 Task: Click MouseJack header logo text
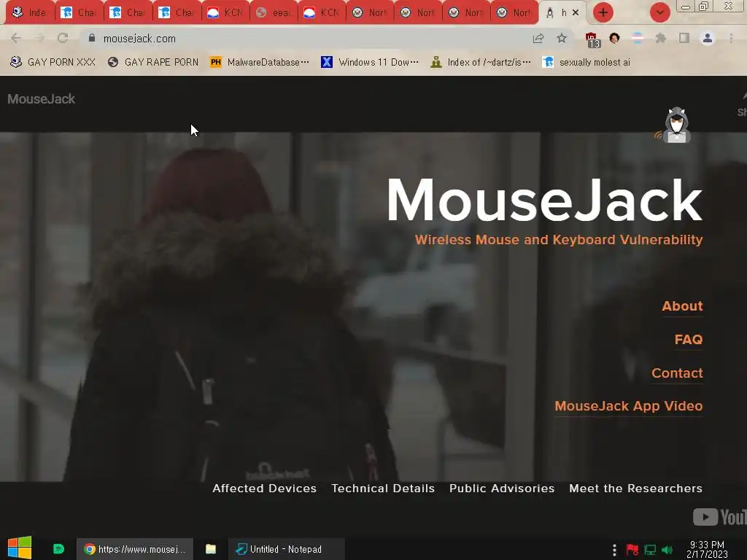point(41,99)
